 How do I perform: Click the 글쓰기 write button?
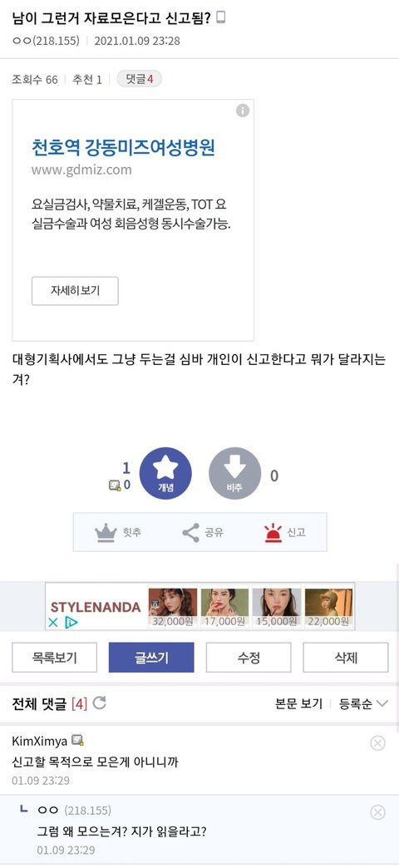(x=151, y=658)
